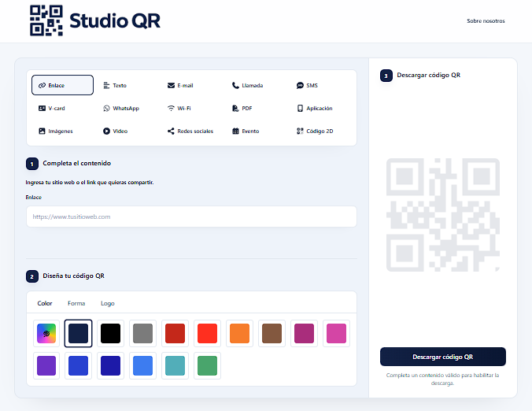The width and height of the screenshot is (532, 411).
Task: Select the black color swatch
Action: tap(110, 333)
